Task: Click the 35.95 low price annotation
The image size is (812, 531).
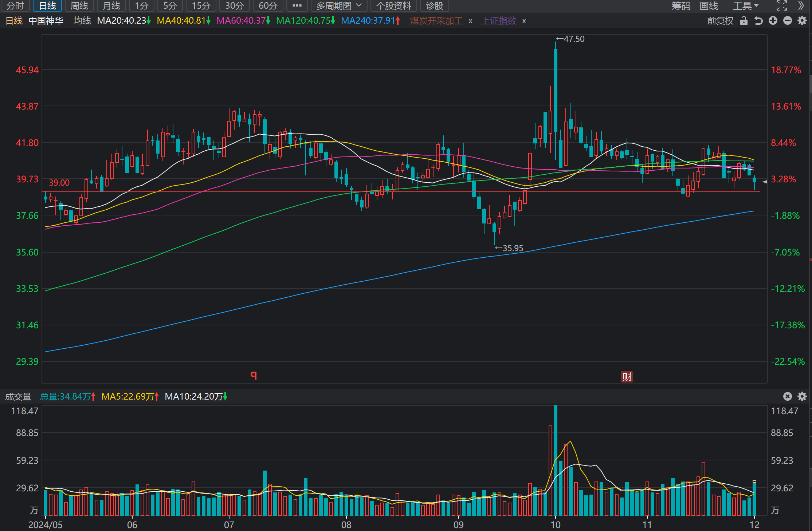Action: click(509, 248)
